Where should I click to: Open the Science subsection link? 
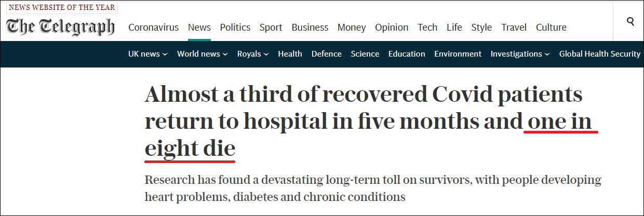point(365,54)
